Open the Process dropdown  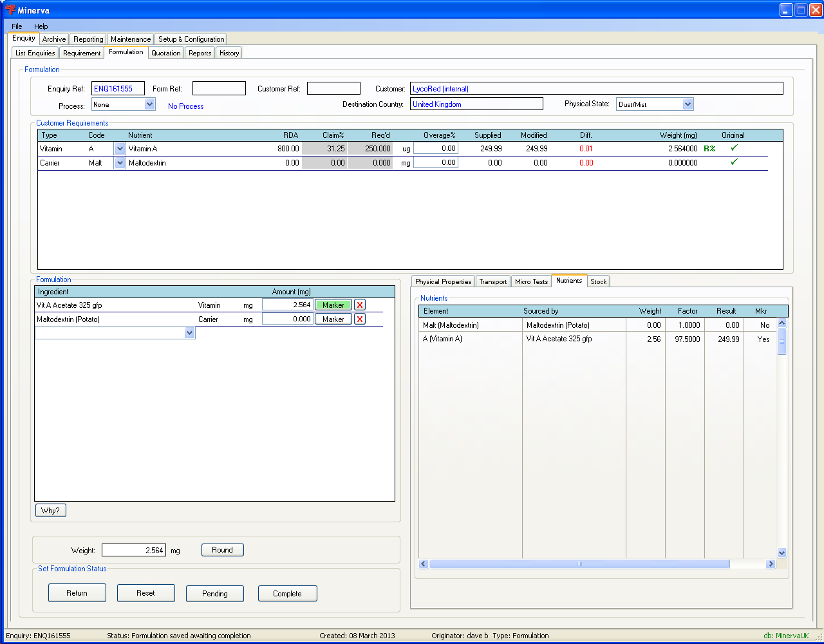coord(149,104)
